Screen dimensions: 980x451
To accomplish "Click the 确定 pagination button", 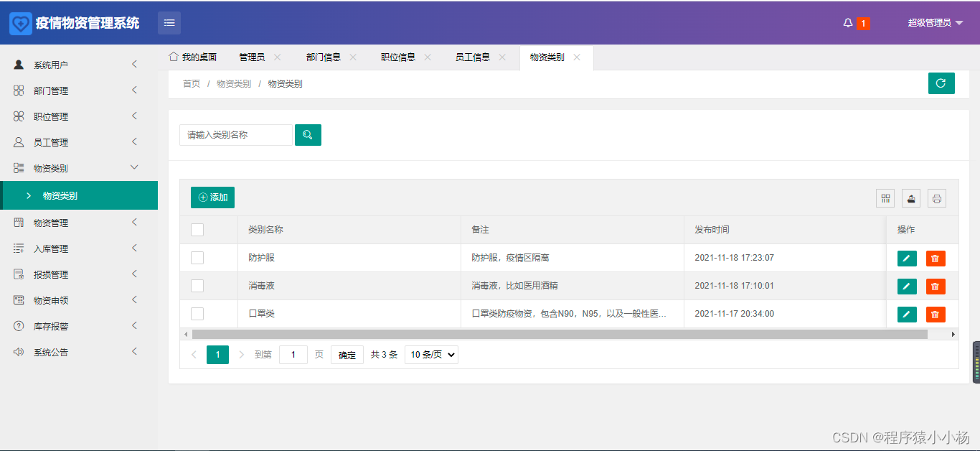I will (x=347, y=355).
